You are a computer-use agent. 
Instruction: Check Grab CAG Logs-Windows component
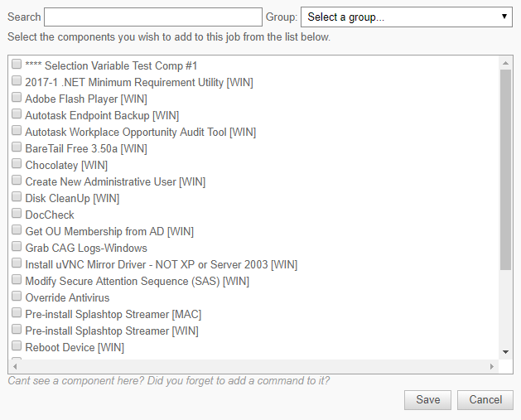(17, 247)
